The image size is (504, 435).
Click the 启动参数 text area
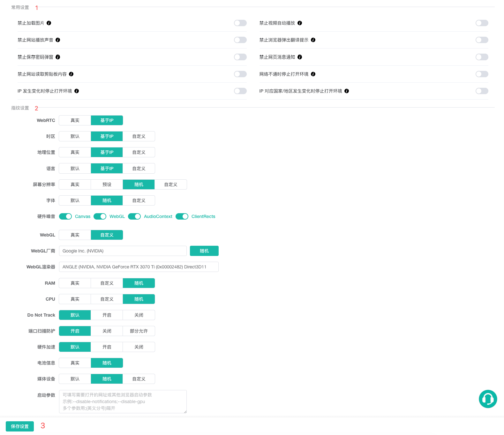click(x=123, y=401)
